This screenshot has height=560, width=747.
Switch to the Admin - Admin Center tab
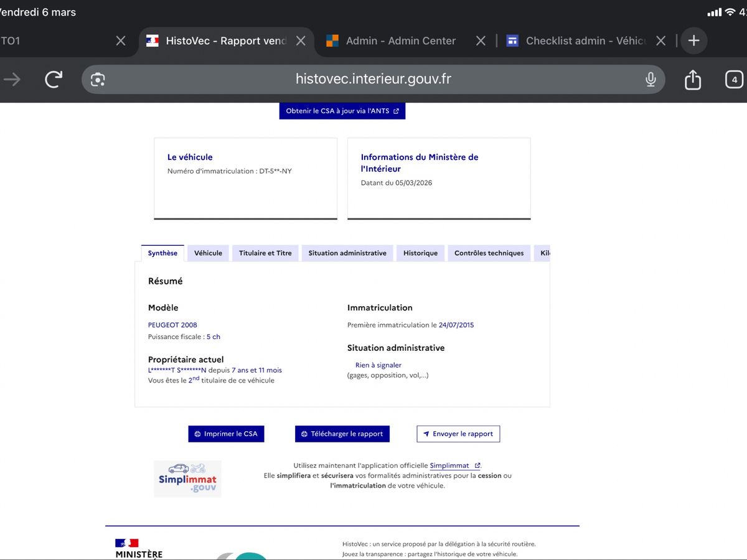coord(400,40)
